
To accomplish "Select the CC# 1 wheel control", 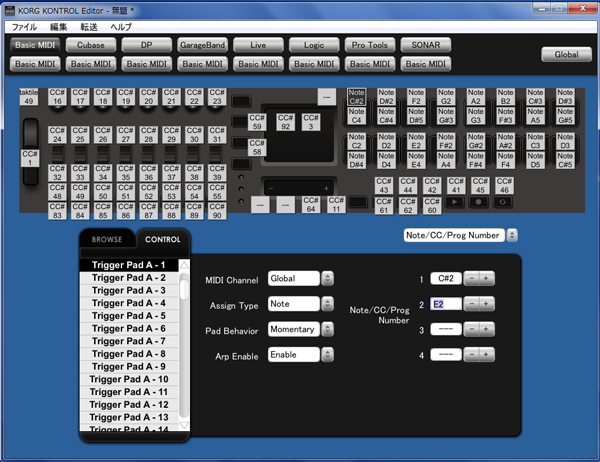I will coord(30,158).
